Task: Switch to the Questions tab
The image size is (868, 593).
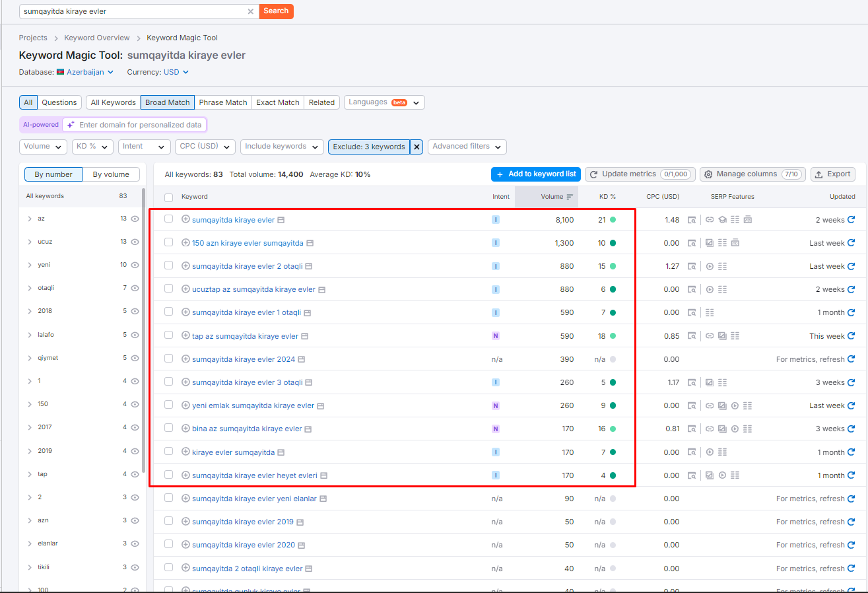Action: tap(59, 102)
